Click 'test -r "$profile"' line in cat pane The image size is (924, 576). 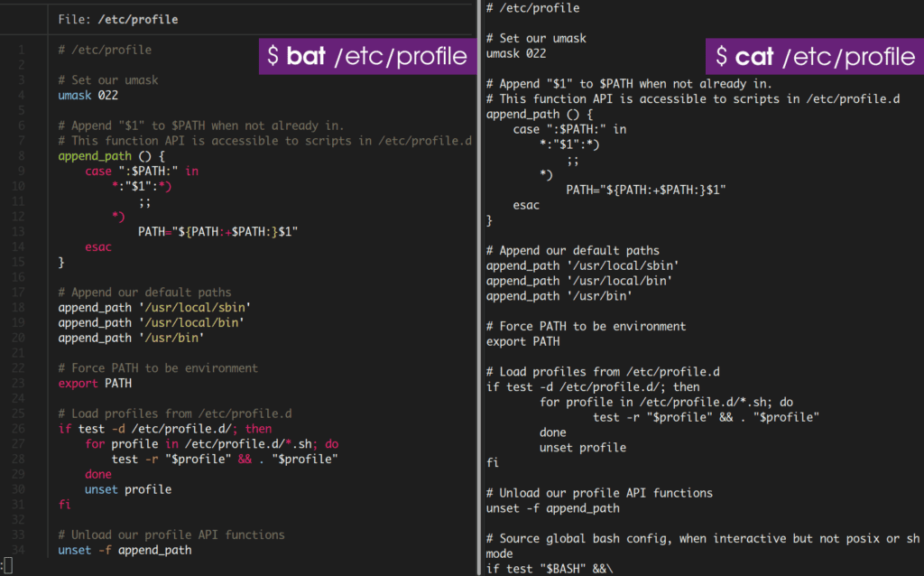coord(706,417)
